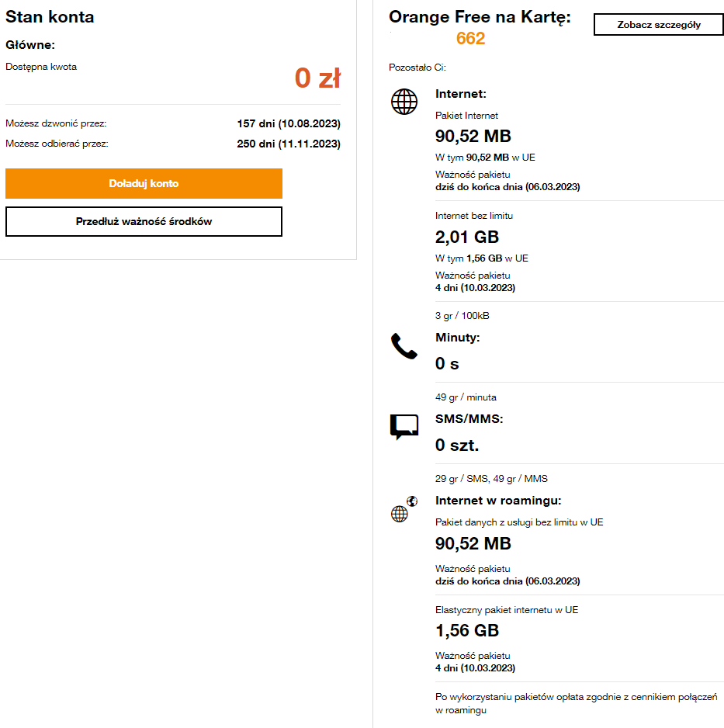The height and width of the screenshot is (728, 724).
Task: Click the Orange Free na Kartę title
Action: [x=480, y=17]
